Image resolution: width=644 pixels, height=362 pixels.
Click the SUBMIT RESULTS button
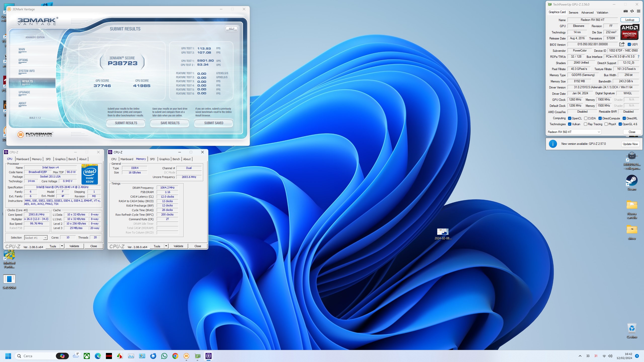coord(126,123)
